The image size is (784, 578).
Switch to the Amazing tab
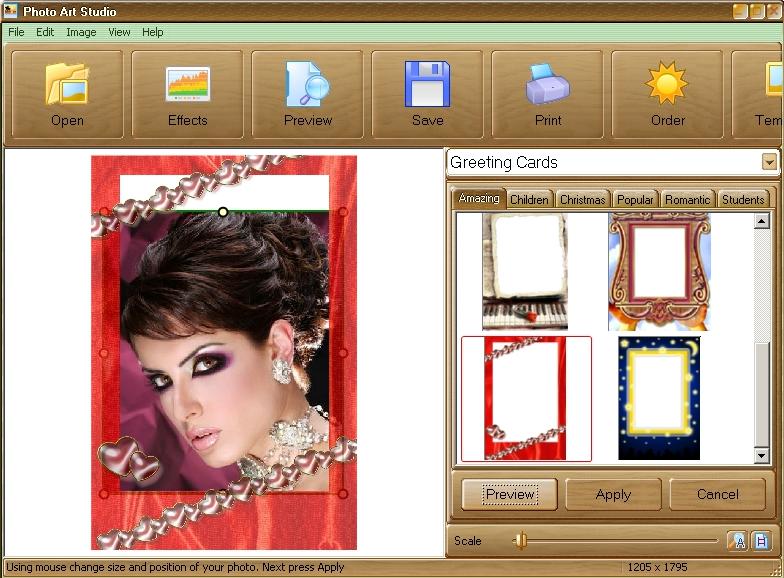point(479,198)
